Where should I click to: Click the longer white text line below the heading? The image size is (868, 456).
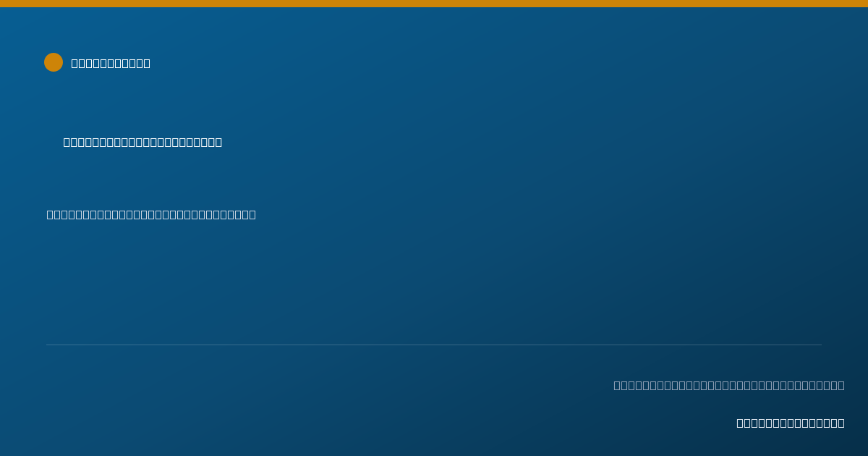tap(151, 214)
